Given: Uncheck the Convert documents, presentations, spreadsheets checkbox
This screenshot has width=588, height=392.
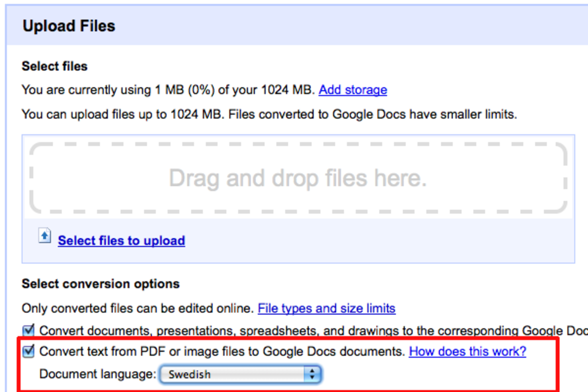Looking at the screenshot, I should 29,330.
